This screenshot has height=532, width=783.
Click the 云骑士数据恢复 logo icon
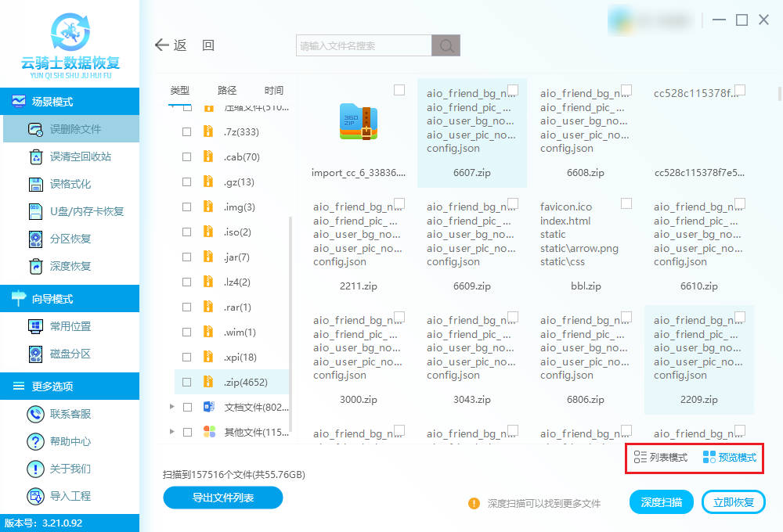pyautogui.click(x=70, y=32)
